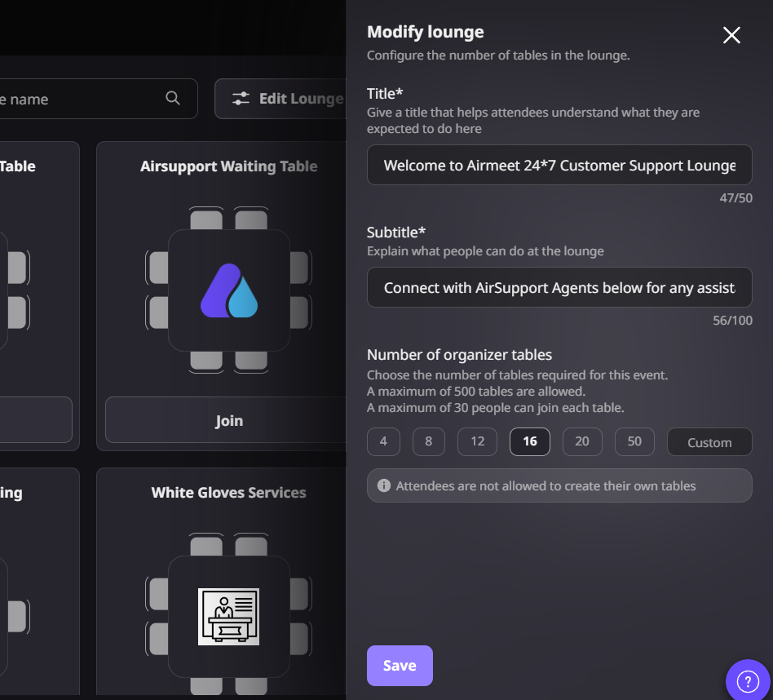Click the 56/100 subtitle character counter
The image size is (773, 700).
pos(732,320)
